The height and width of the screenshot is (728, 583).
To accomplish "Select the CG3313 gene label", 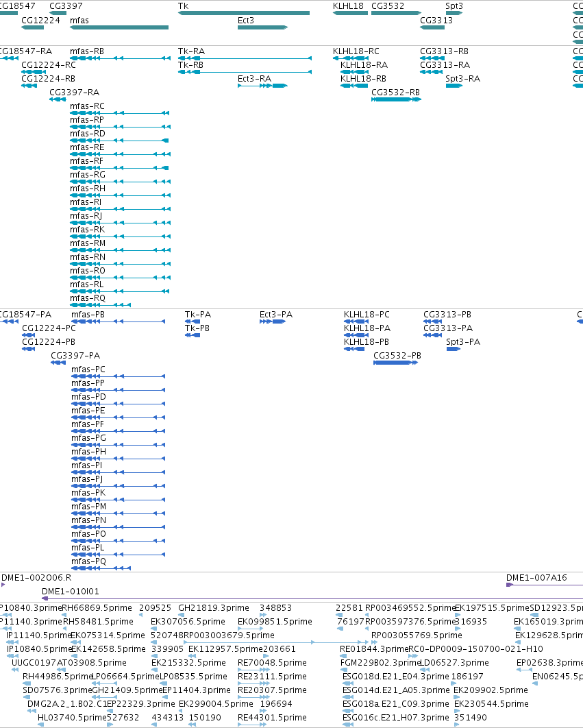I will [x=436, y=21].
